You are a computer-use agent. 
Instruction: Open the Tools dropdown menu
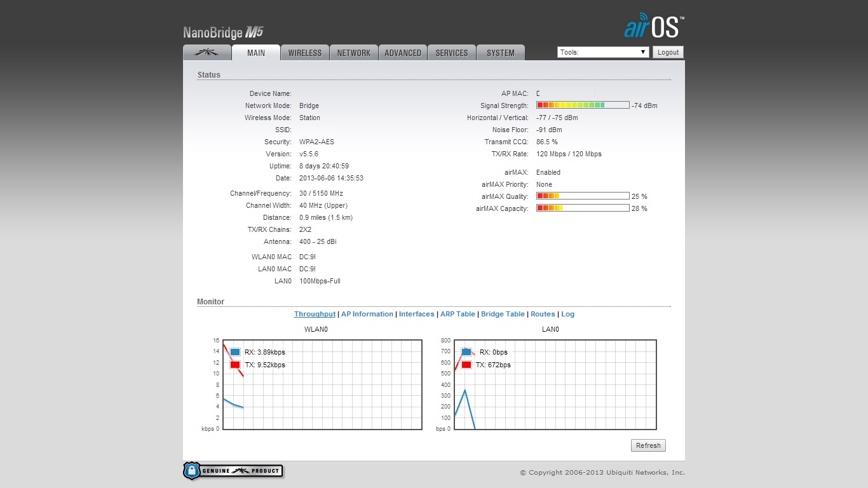pyautogui.click(x=602, y=52)
